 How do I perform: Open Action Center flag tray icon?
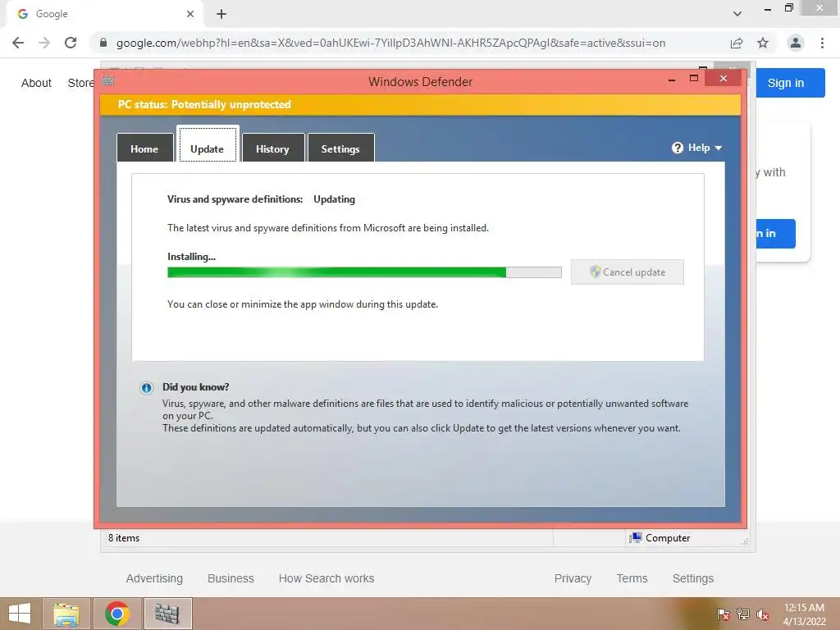tap(724, 614)
